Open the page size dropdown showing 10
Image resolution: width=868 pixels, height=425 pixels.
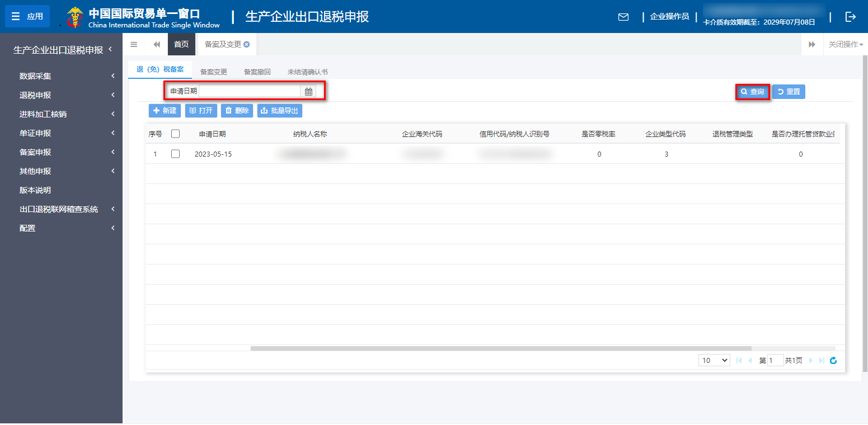click(x=714, y=360)
